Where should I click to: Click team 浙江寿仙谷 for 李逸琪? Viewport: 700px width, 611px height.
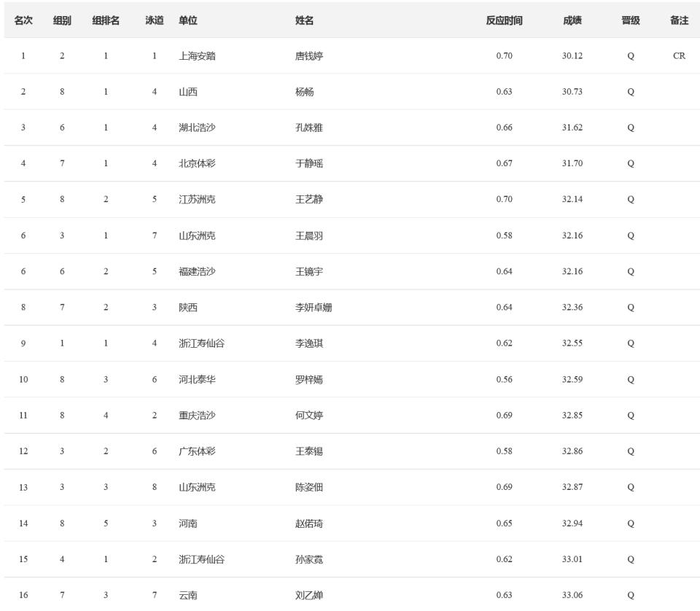pos(202,343)
